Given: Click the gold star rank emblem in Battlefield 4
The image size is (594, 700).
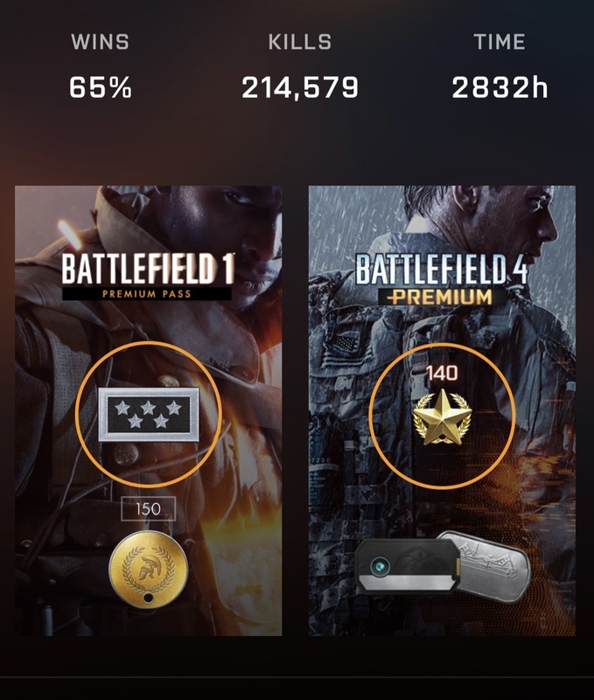Looking at the screenshot, I should (442, 421).
